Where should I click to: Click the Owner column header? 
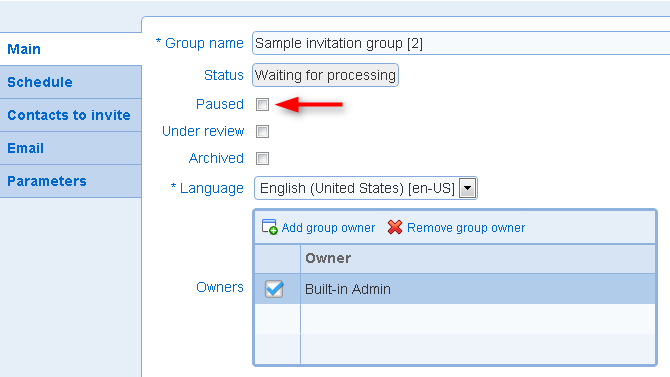(478, 258)
